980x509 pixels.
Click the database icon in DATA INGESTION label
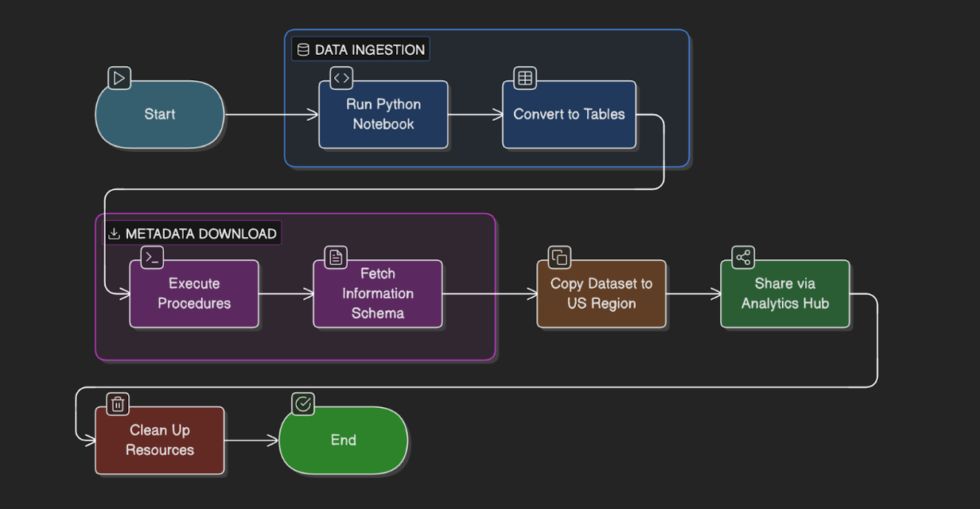tap(303, 50)
